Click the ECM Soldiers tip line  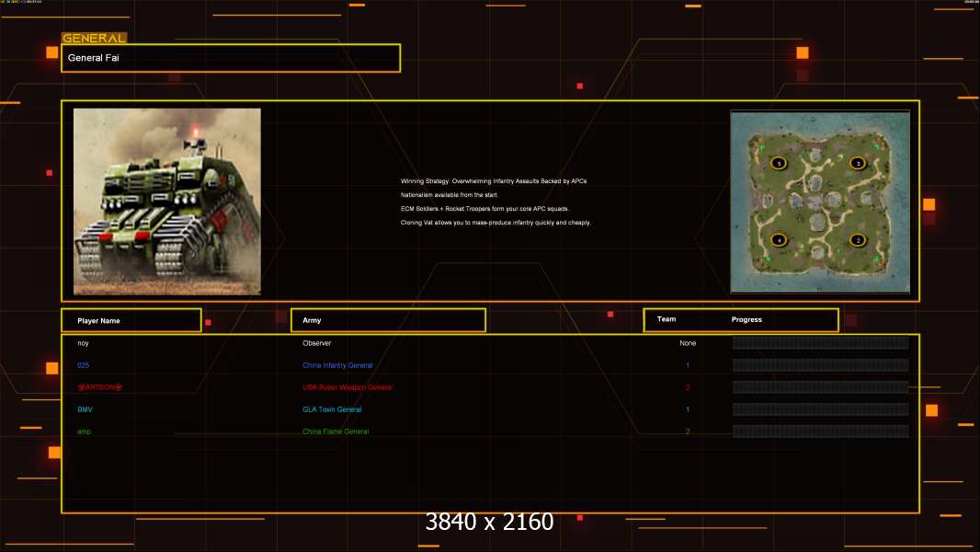(485, 209)
